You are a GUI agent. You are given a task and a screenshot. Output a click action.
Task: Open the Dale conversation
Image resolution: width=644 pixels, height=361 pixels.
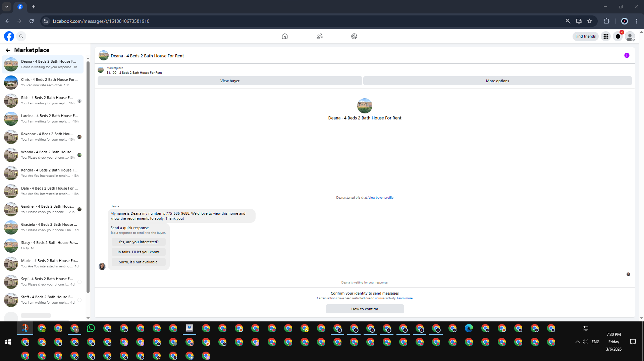[43, 191]
